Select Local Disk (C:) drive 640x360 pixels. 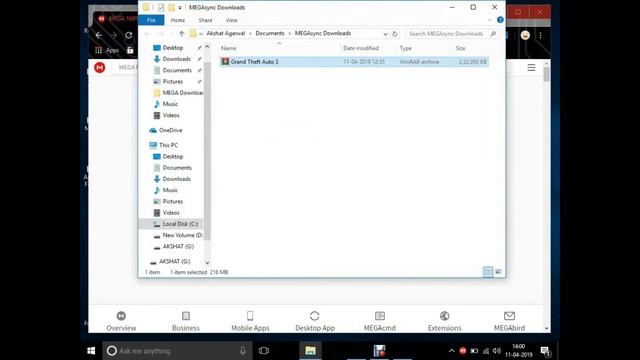180,224
